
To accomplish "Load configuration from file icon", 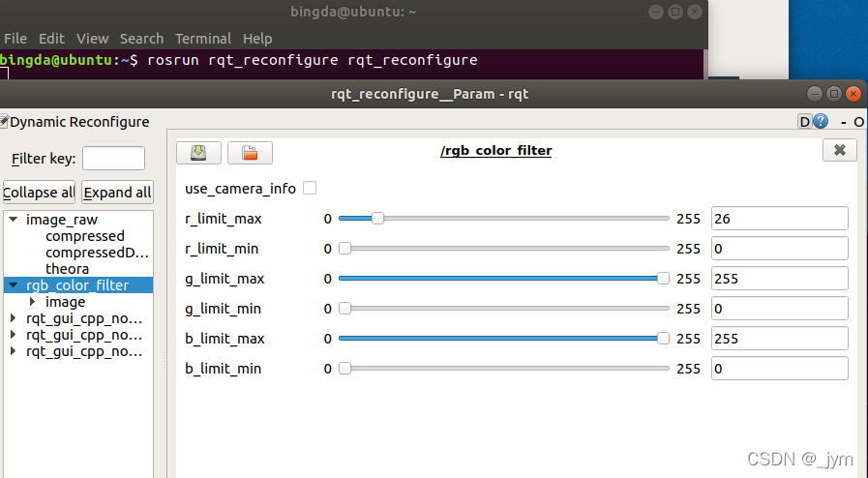I will (250, 153).
